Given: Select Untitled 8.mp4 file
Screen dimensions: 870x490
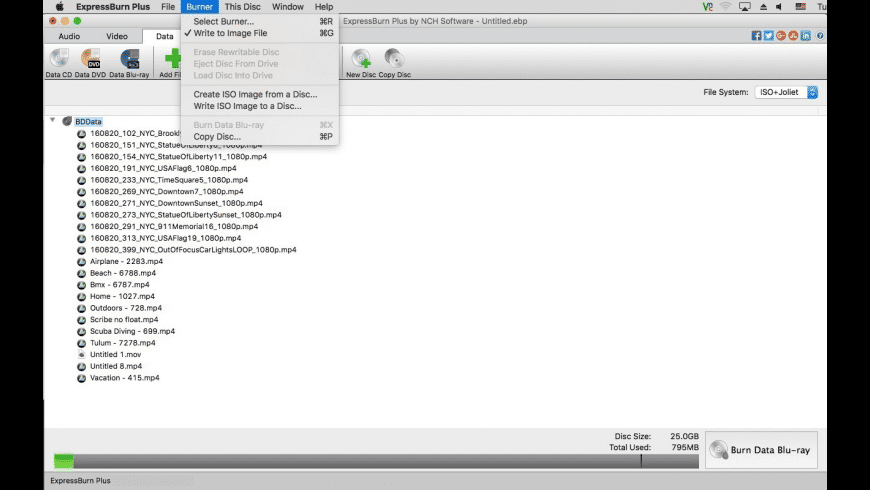Looking at the screenshot, I should point(116,366).
